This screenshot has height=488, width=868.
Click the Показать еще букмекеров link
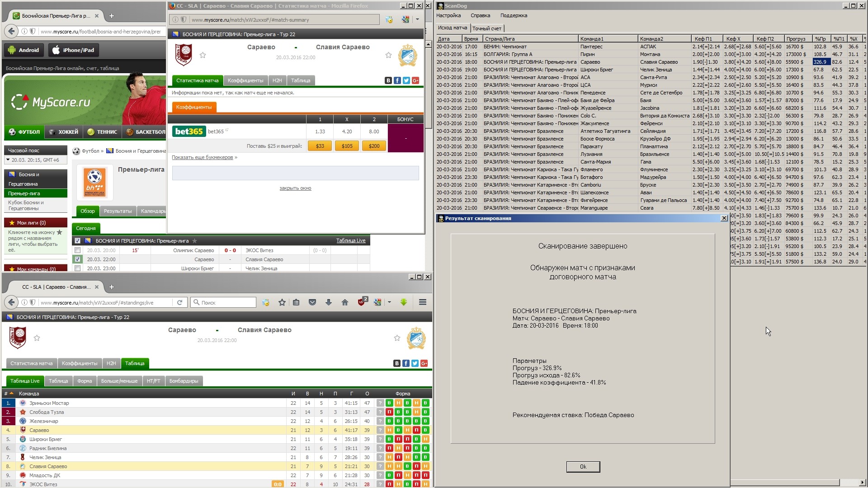point(202,157)
